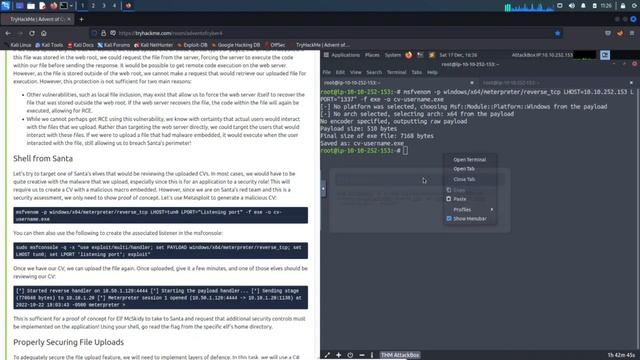Open the FoxyProxy extension icon
The image size is (640, 360).
point(620,33)
